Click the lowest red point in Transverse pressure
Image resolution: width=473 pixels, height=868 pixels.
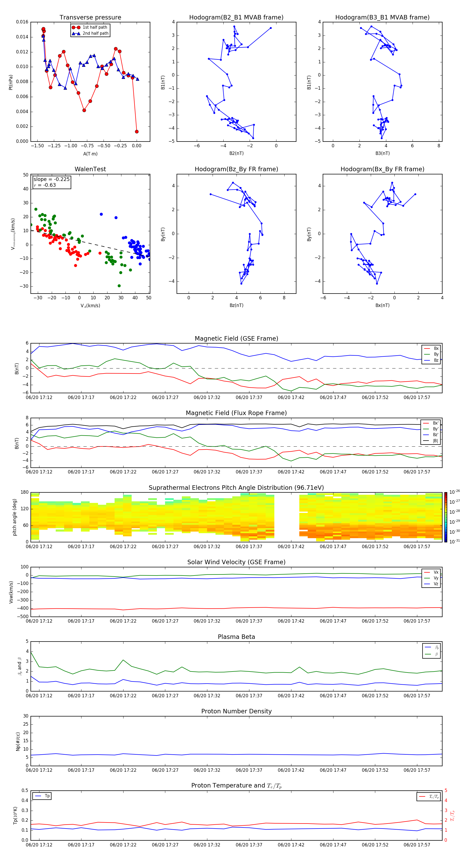click(x=137, y=132)
